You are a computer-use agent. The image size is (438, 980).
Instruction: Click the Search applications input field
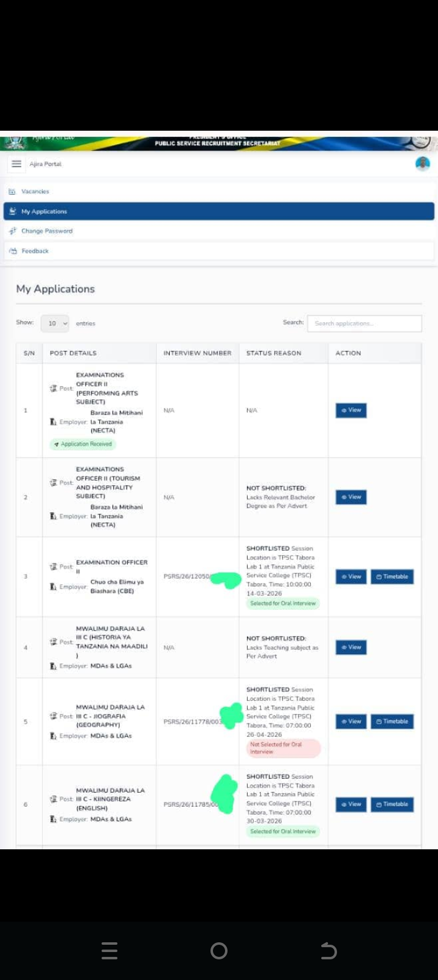[364, 323]
